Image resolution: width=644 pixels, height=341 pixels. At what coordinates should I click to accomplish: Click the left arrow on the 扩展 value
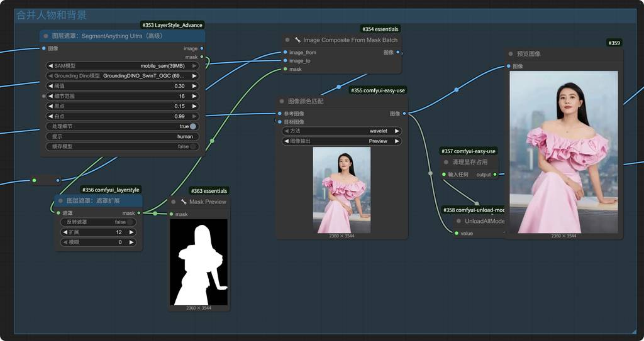point(64,232)
